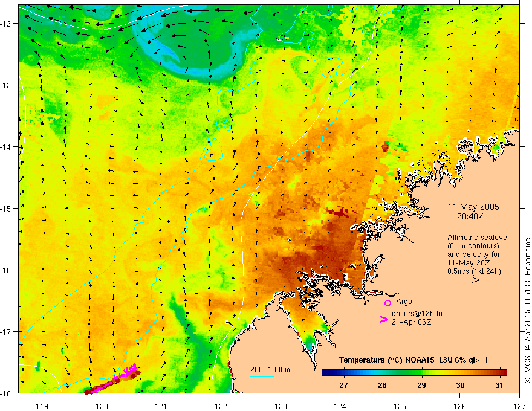Click the longitude axis label 120
The image size is (532, 411).
(102, 406)
